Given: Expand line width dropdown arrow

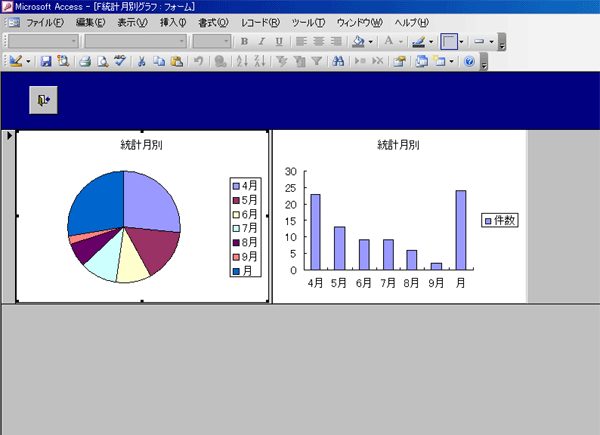Looking at the screenshot, I should pyautogui.click(x=461, y=41).
